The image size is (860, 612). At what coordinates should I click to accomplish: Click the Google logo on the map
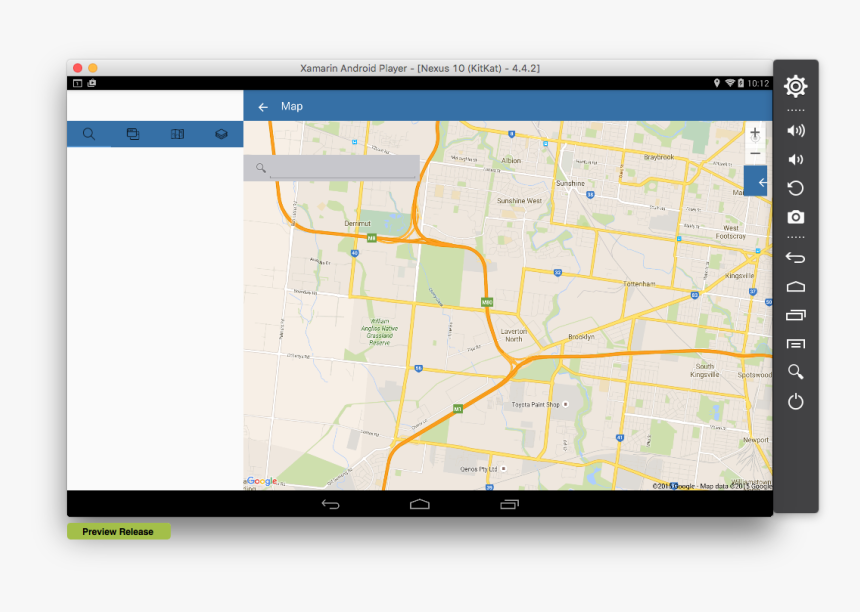(x=262, y=481)
